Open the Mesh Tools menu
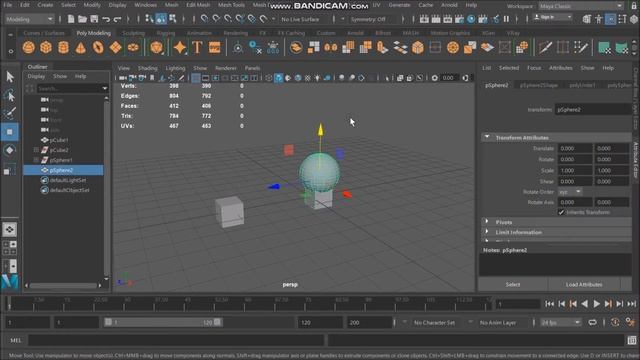The width and height of the screenshot is (640, 360). 231,5
